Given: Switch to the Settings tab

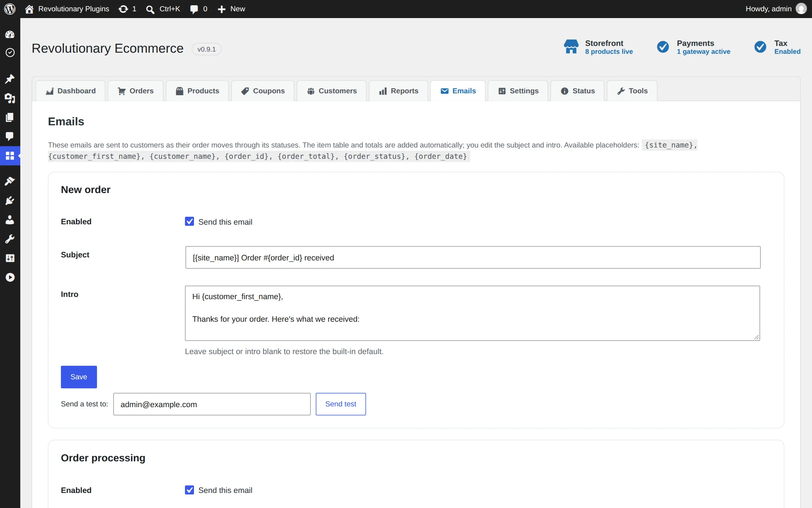Looking at the screenshot, I should 518,91.
